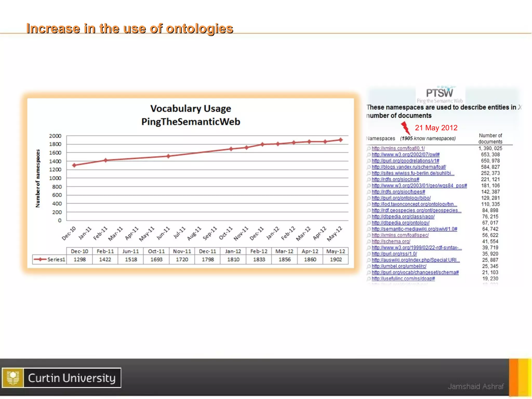Click the magnifier icon beside blogs.yandex.ru link
The image size is (532, 399).
pos(369,167)
